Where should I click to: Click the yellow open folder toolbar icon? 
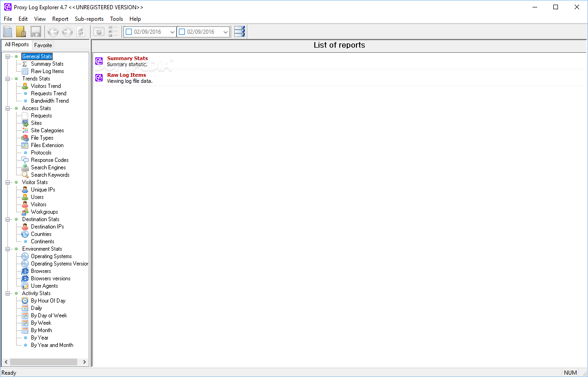[21, 31]
